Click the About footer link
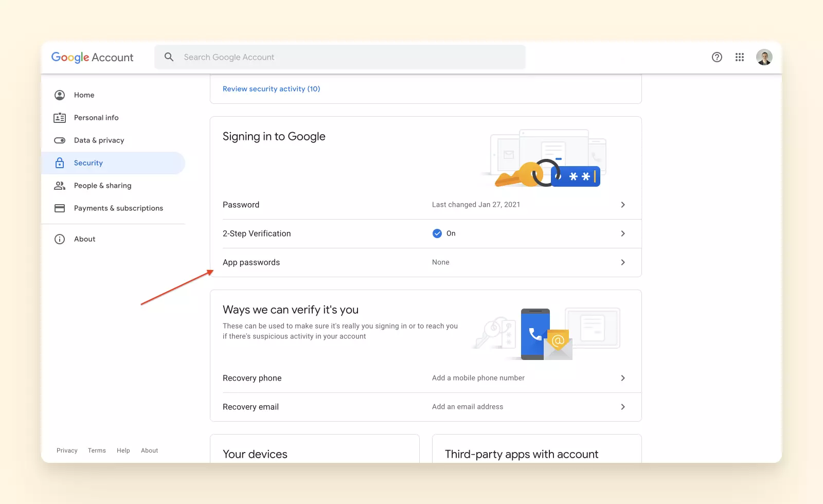Screen dimensions: 823x504 click(150, 451)
